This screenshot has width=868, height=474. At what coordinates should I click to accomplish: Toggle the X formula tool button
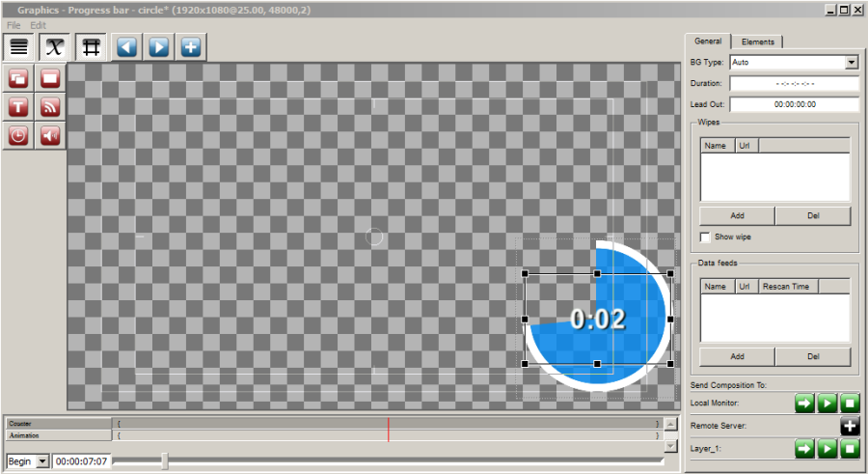point(54,47)
